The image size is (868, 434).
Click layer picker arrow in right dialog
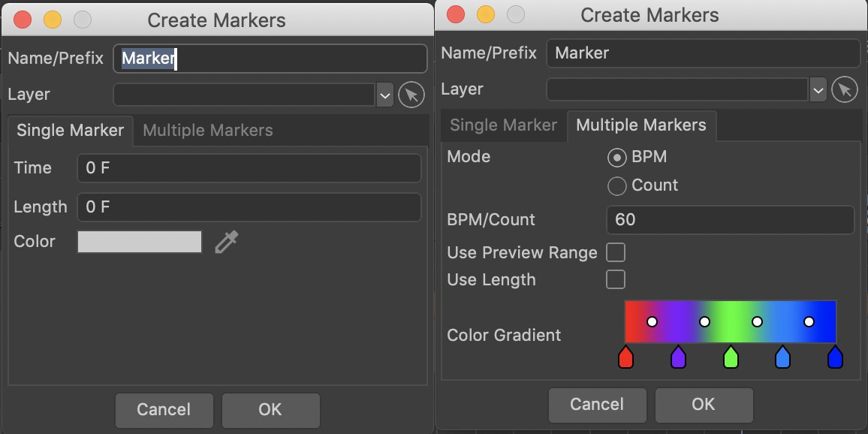point(844,89)
